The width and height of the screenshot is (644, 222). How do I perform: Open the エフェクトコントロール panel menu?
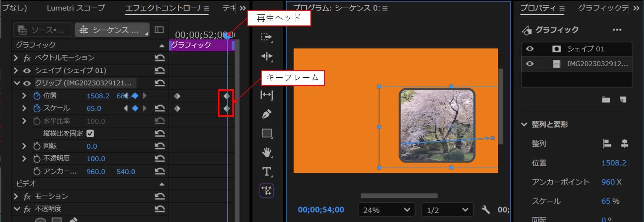[206, 9]
